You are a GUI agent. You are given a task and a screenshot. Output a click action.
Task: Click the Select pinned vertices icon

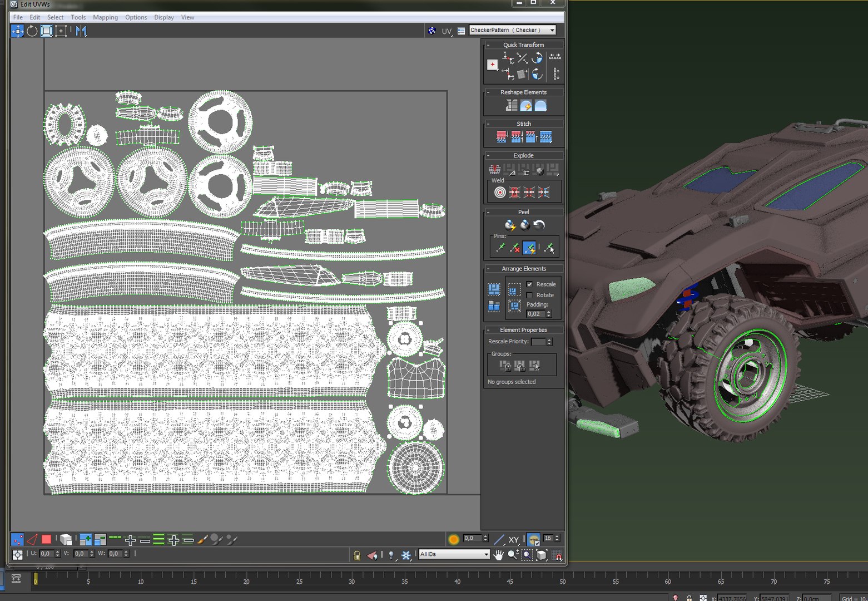point(549,248)
